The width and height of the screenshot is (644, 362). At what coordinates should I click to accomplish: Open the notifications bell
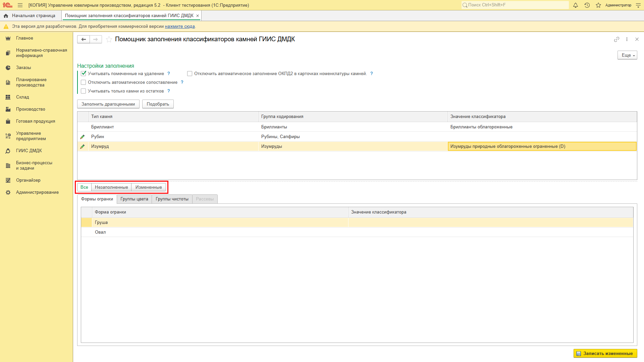click(576, 5)
